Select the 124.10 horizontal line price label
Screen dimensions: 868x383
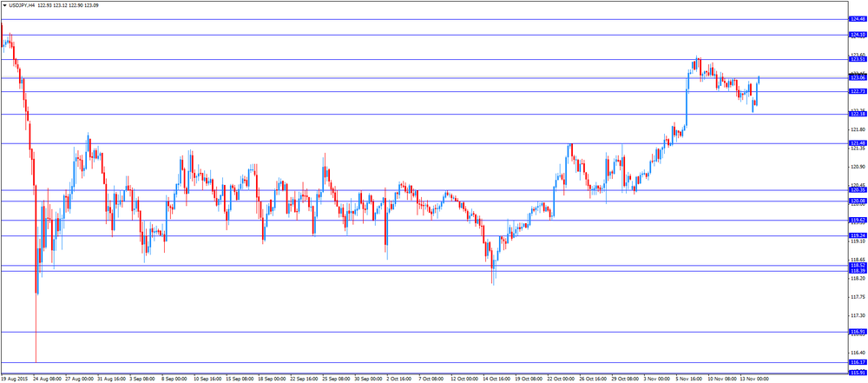click(858, 35)
